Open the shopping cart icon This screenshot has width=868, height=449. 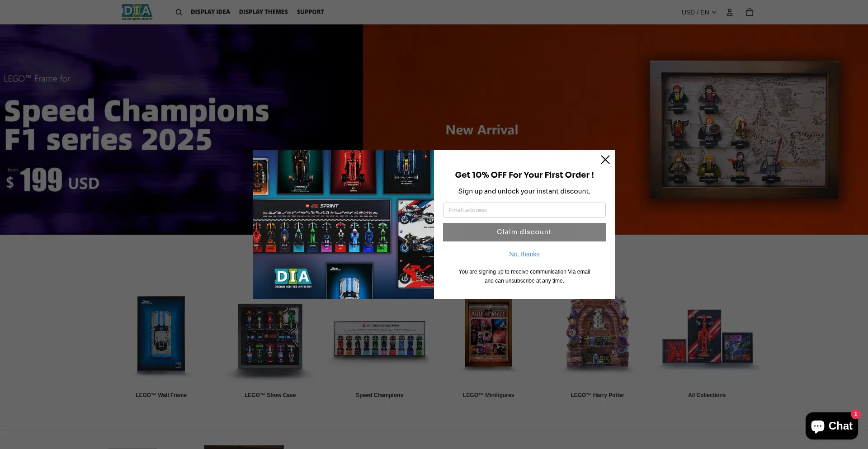tap(749, 12)
